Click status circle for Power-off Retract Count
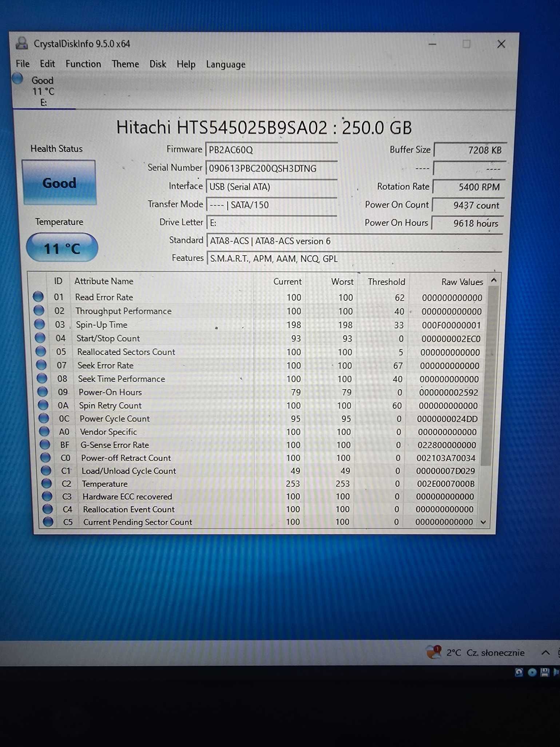 [45, 457]
